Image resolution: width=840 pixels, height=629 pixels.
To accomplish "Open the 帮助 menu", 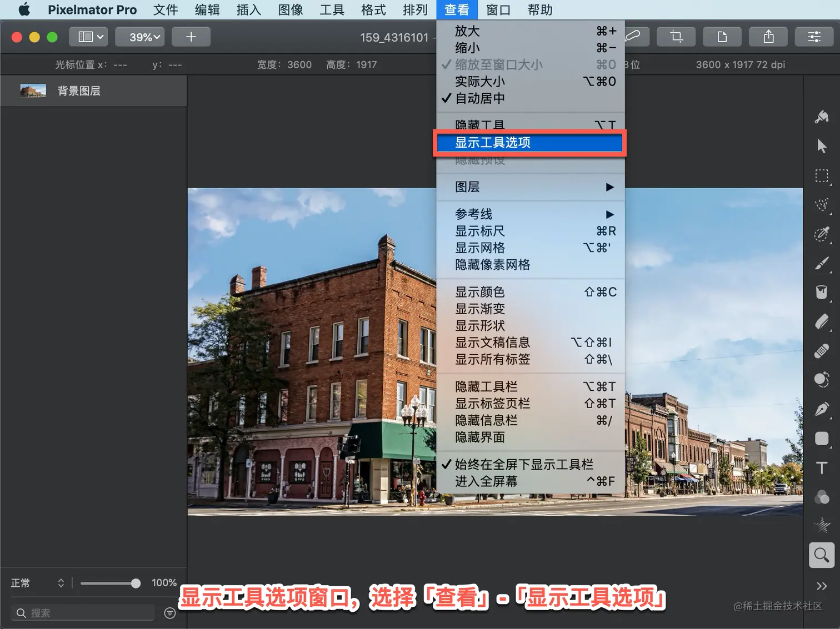I will click(x=540, y=9).
